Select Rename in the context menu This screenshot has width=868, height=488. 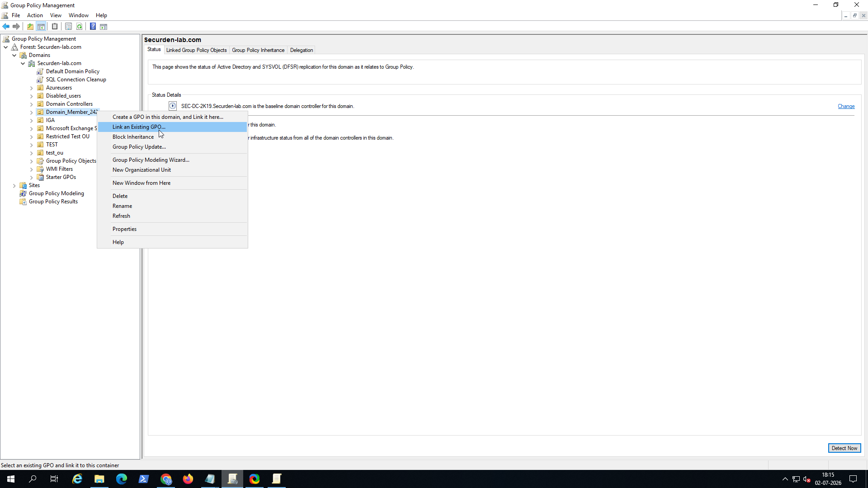[172, 206]
